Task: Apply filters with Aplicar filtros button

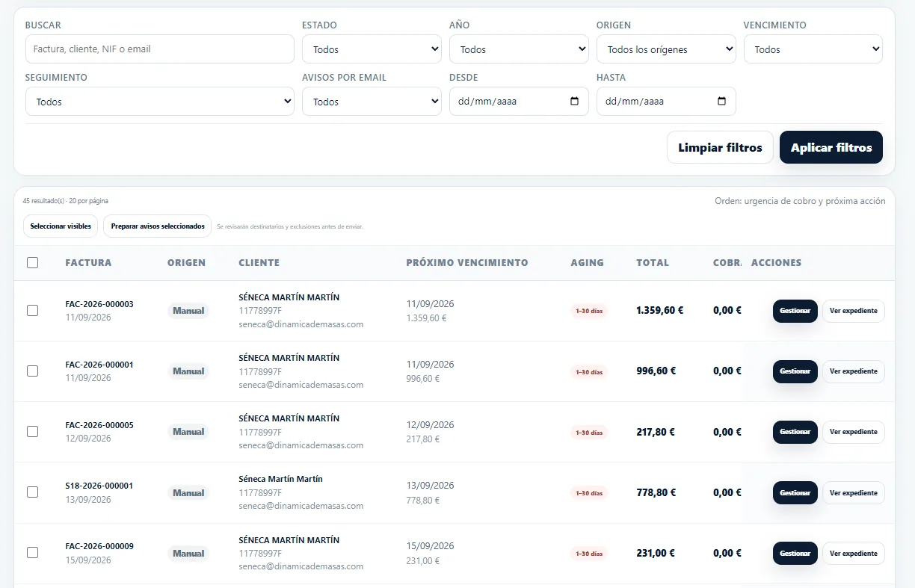Action: coord(831,147)
